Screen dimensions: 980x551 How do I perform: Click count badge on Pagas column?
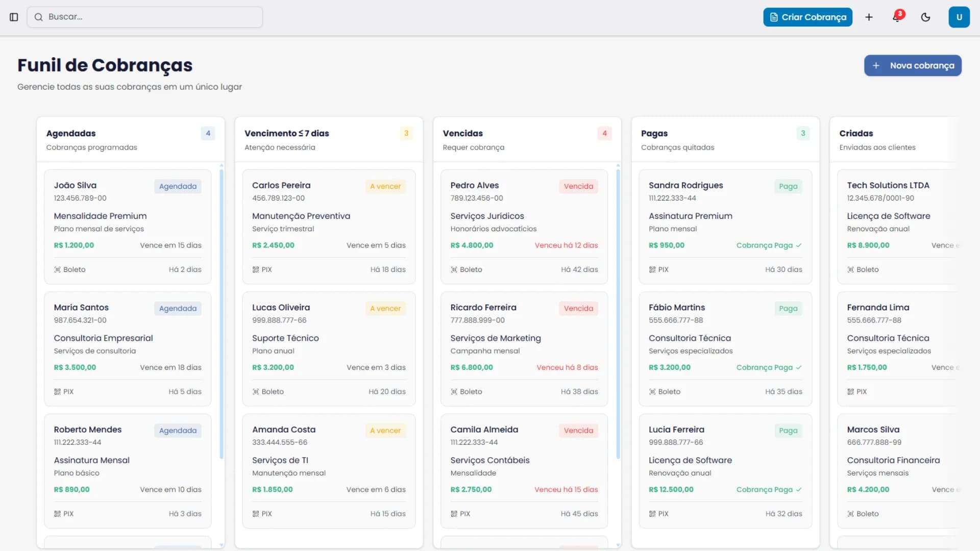pyautogui.click(x=803, y=133)
